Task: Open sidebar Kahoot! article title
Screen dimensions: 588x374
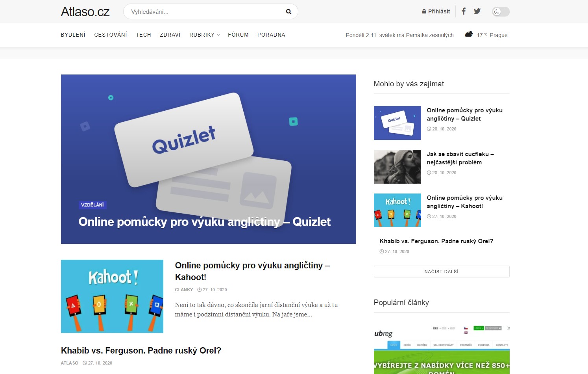Action: click(464, 202)
